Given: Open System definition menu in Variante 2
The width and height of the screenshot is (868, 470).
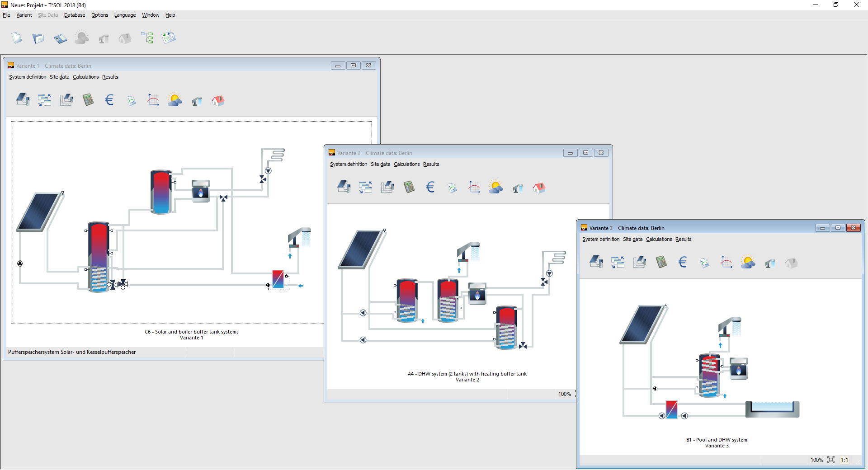Looking at the screenshot, I should 348,164.
